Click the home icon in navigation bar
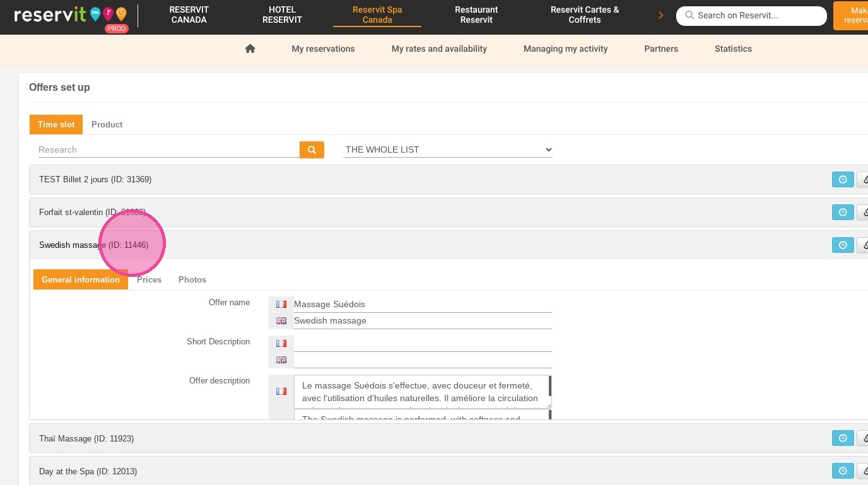868x485 pixels. (250, 49)
